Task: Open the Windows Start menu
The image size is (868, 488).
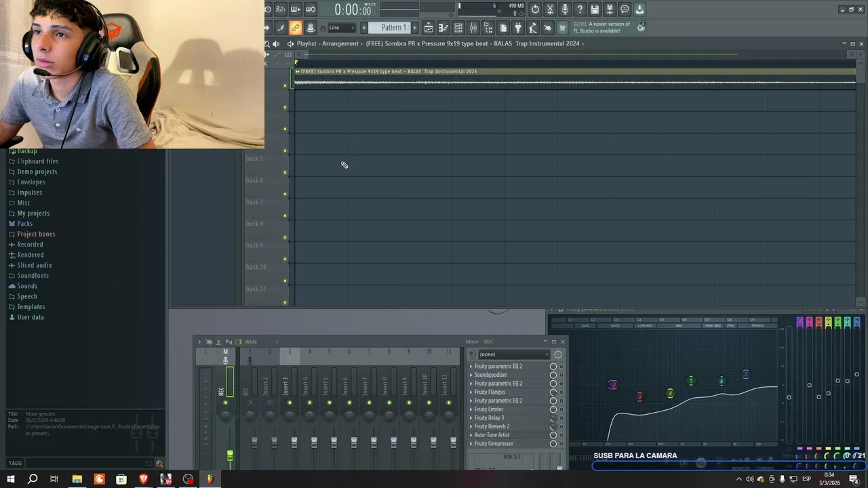Action: pyautogui.click(x=10, y=479)
